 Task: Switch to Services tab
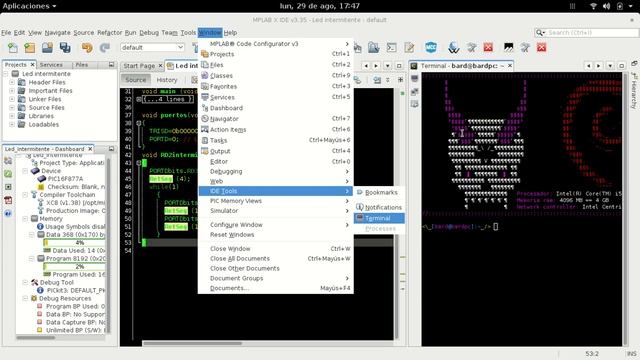click(51, 65)
